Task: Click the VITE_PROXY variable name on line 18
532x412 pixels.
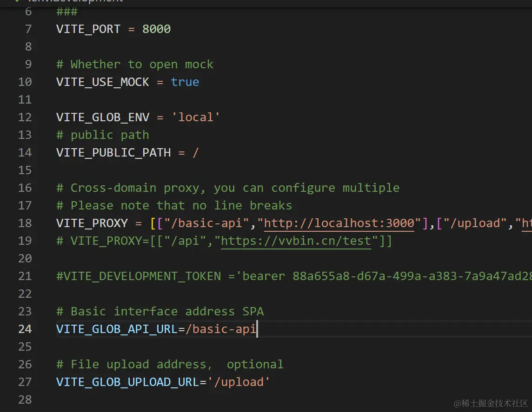Action: point(92,223)
